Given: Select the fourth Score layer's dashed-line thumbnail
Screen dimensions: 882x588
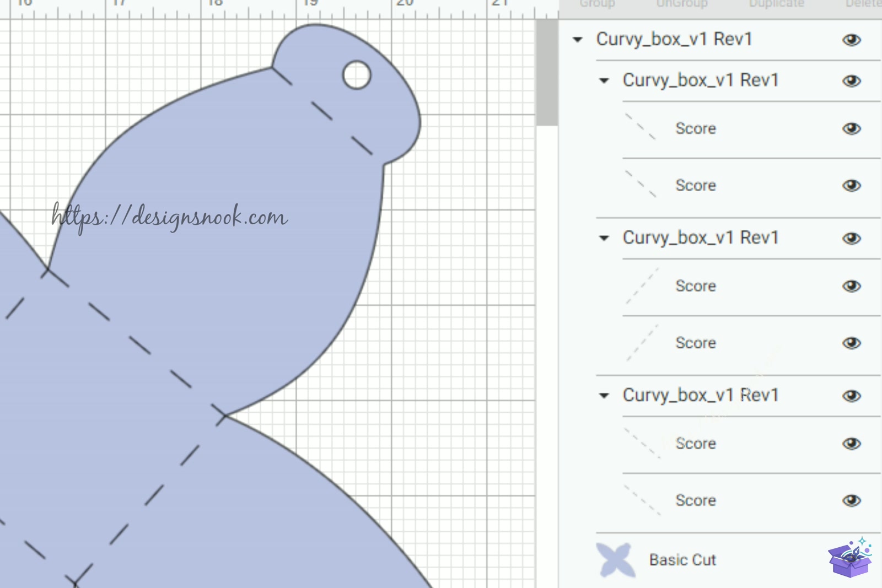Looking at the screenshot, I should coord(642,343).
